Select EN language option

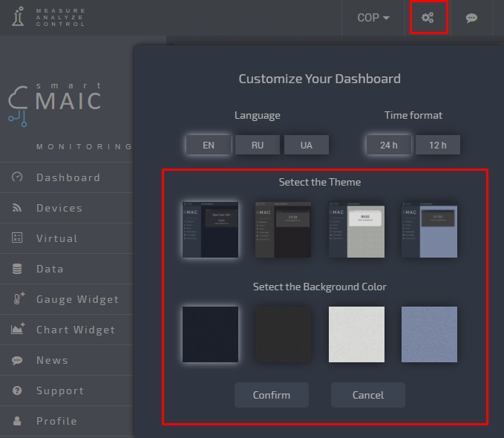(x=209, y=145)
